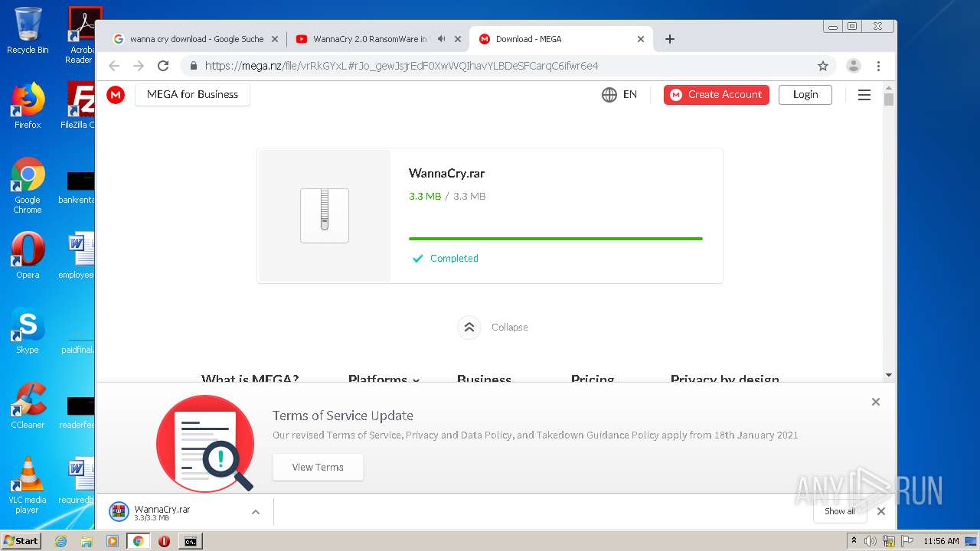This screenshot has width=980, height=551.
Task: Open Windows Explorer from the taskbar
Action: (87, 541)
